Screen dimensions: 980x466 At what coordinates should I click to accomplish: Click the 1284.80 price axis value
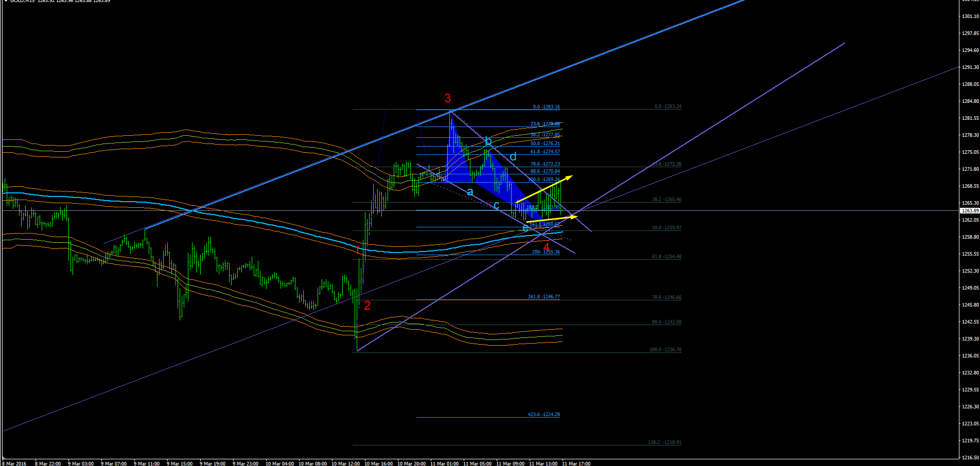(970, 101)
